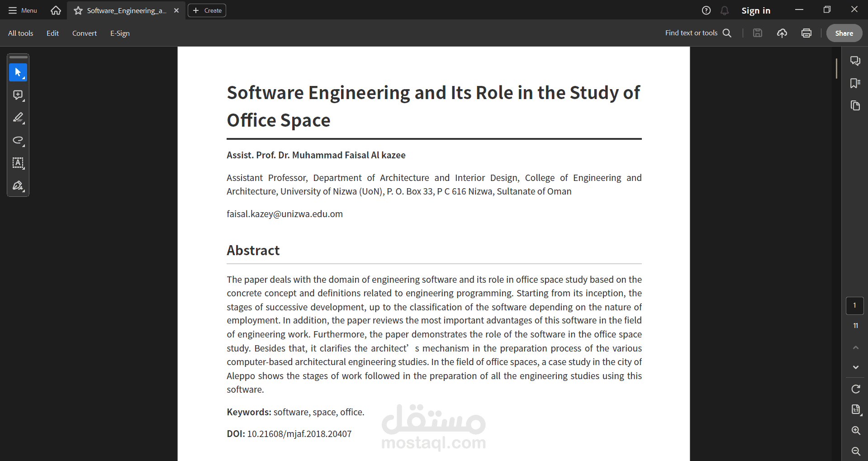Open All tools menu

click(21, 33)
